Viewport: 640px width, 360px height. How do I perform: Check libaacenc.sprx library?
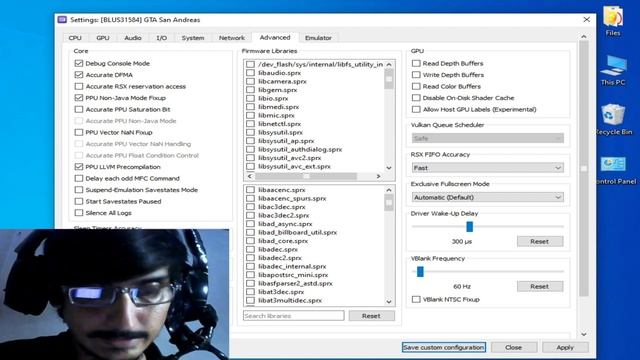pos(251,190)
